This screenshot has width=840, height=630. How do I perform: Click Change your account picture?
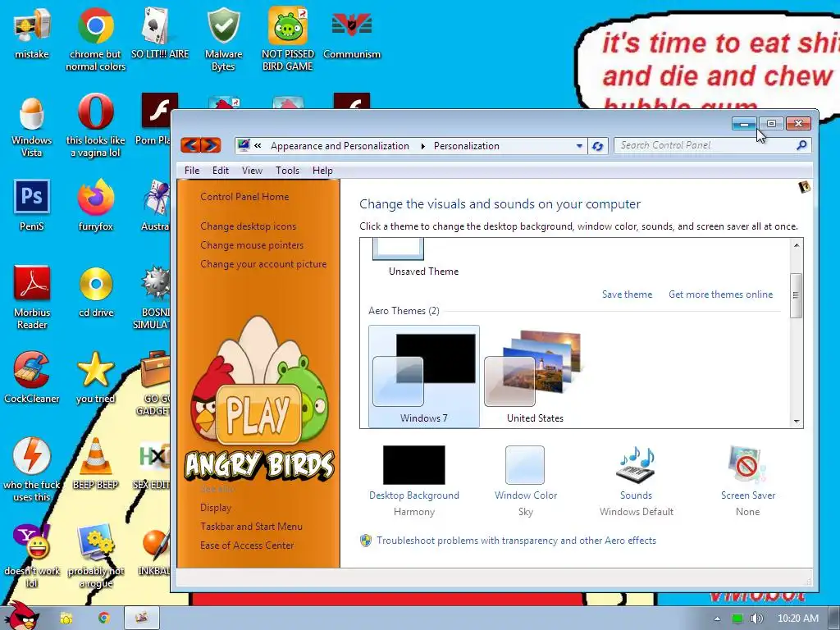tap(263, 263)
